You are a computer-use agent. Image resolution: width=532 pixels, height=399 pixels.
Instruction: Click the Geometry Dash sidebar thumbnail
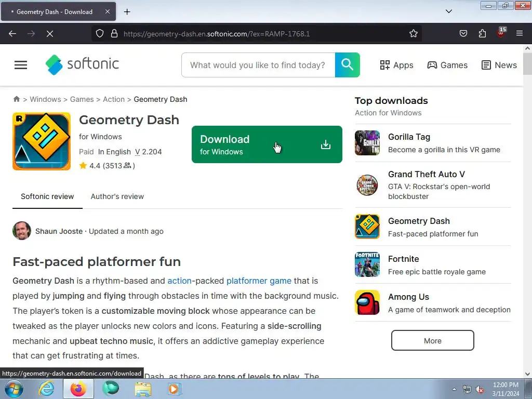coord(367,227)
